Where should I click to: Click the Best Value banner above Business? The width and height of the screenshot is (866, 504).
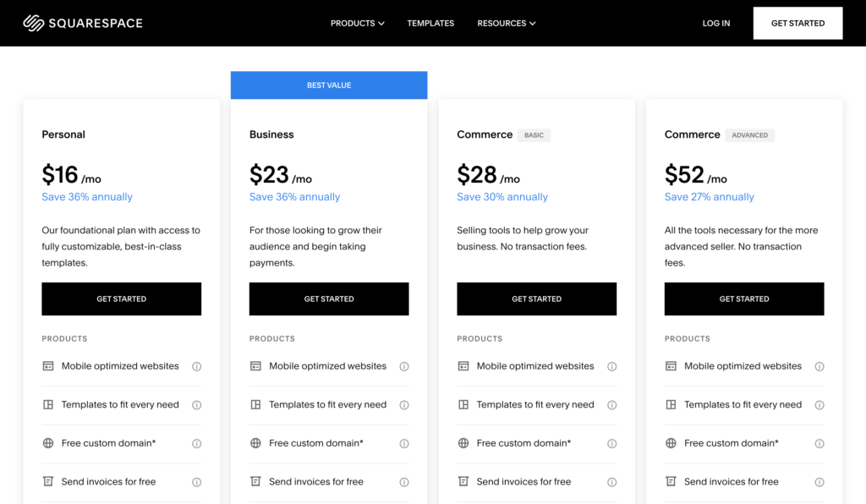pyautogui.click(x=328, y=85)
